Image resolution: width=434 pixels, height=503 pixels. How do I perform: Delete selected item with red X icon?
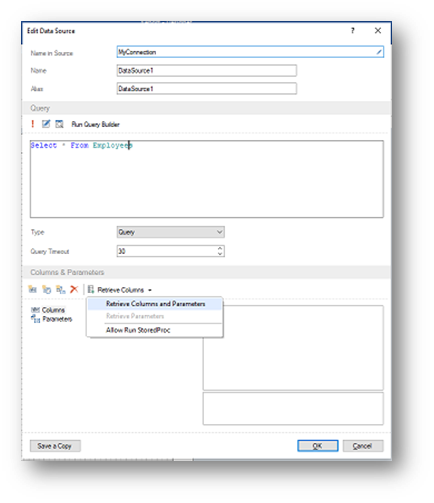pyautogui.click(x=74, y=289)
